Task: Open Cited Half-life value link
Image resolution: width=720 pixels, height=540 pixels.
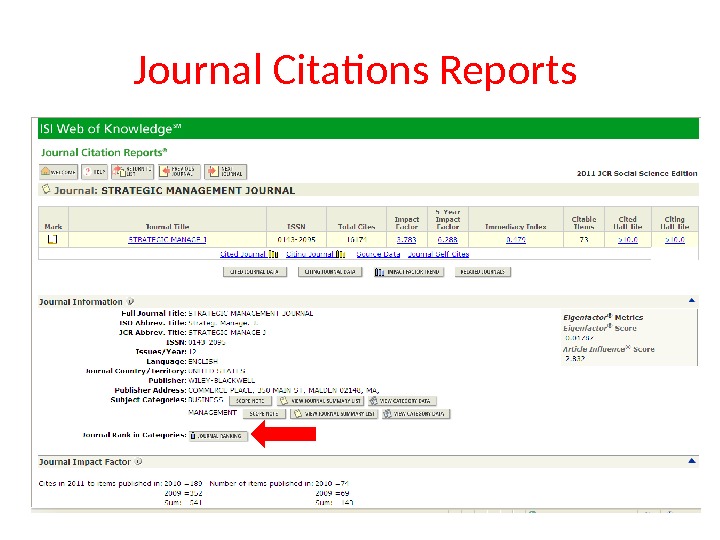Action: tap(628, 239)
